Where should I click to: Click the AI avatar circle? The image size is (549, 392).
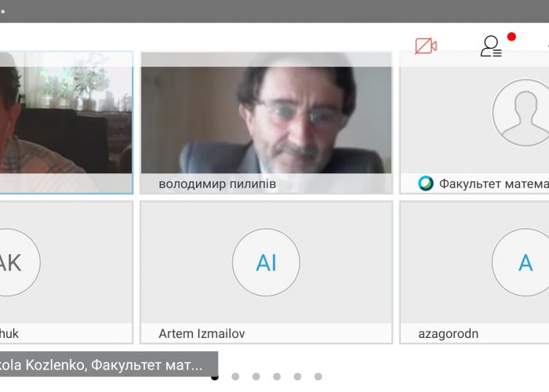[x=266, y=262]
